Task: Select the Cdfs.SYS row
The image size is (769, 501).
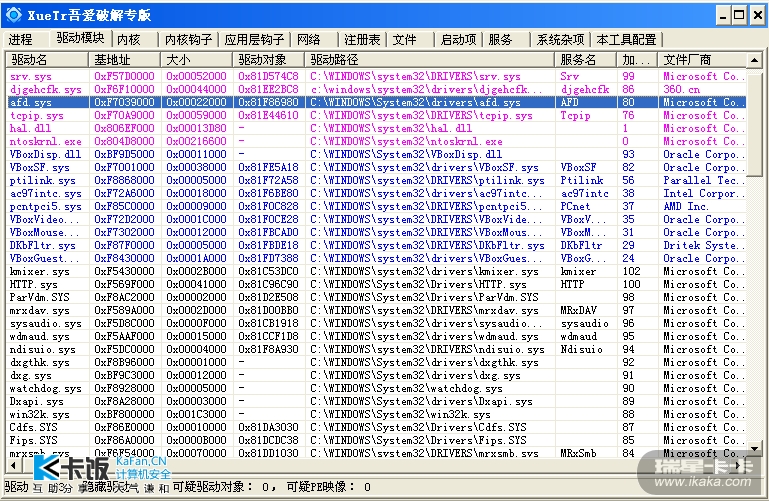Action: [376, 427]
